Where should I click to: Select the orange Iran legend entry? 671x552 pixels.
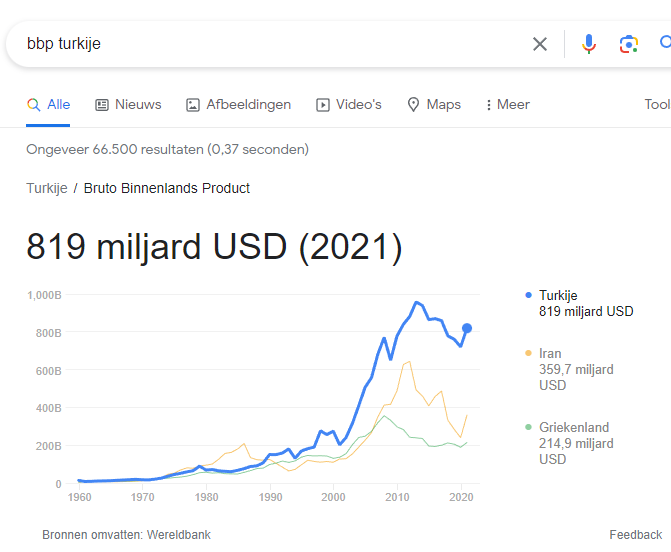pyautogui.click(x=569, y=369)
